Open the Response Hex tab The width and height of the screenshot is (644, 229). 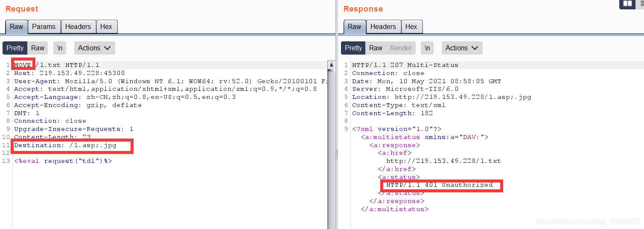point(411,26)
